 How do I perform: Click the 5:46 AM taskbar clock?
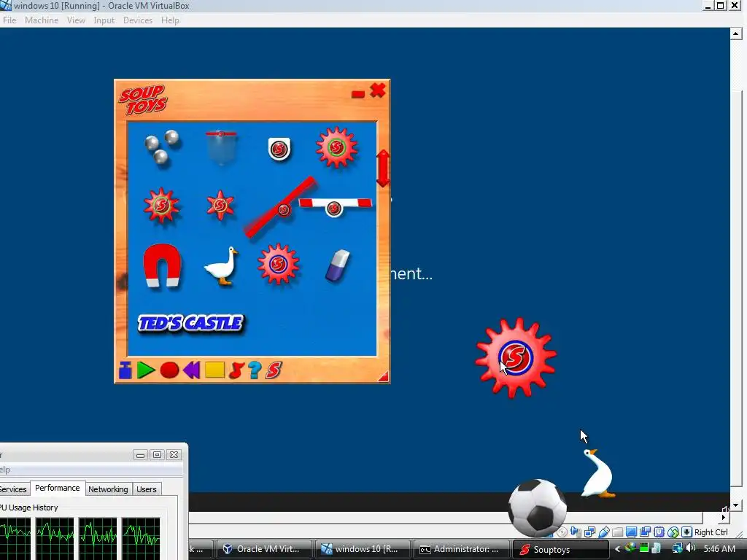pyautogui.click(x=719, y=549)
